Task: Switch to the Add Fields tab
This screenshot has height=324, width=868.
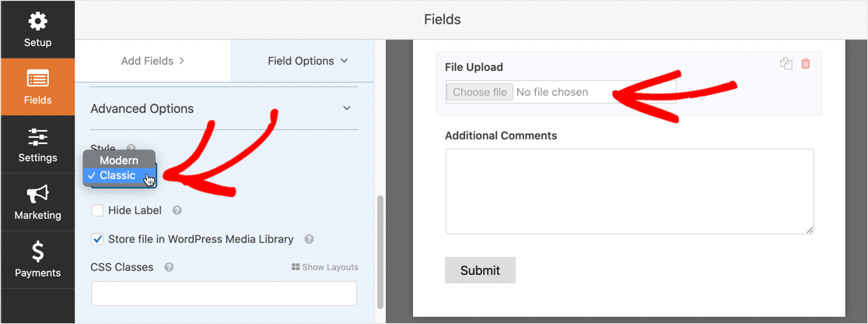Action: [152, 61]
